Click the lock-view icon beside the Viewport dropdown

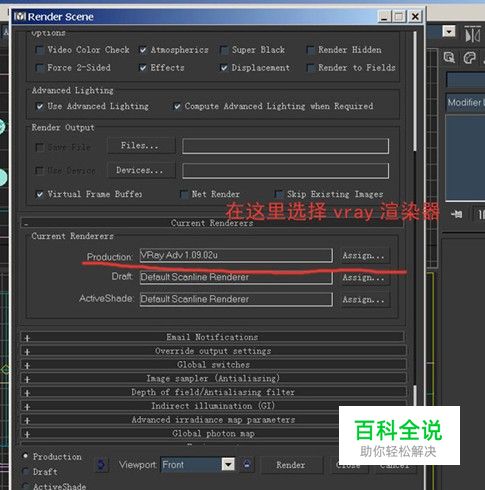[x=247, y=464]
